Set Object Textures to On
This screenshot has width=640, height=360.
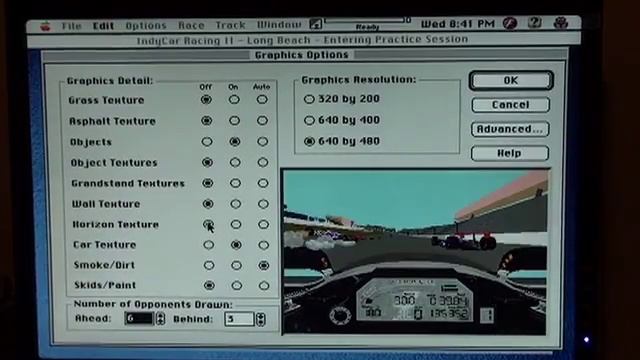235,162
